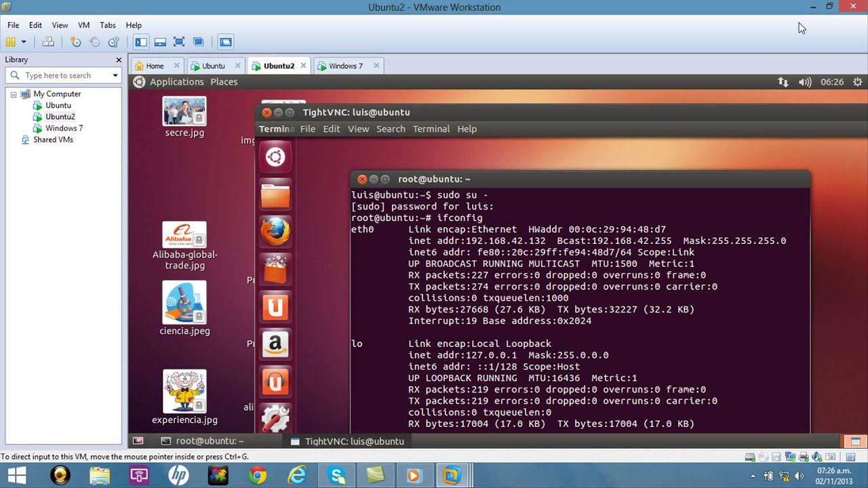The height and width of the screenshot is (488, 868).
Task: Open the Files launcher icon
Action: pos(275,195)
